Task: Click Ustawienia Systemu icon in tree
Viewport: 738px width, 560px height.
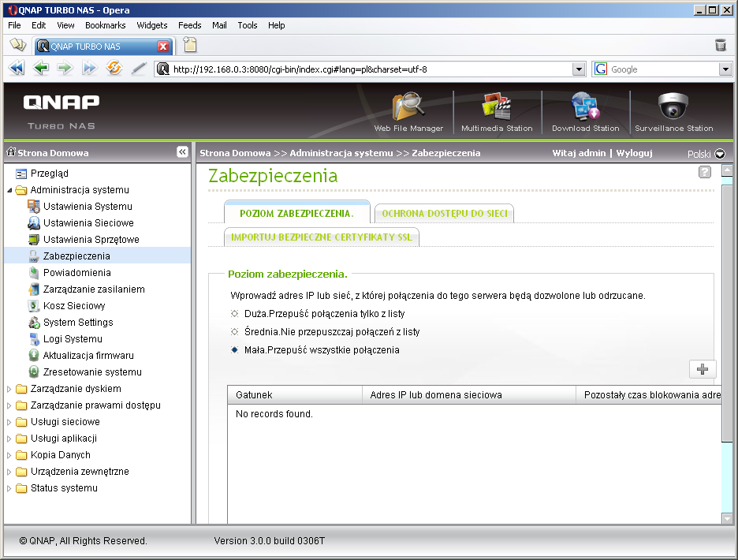Action: pyautogui.click(x=33, y=207)
